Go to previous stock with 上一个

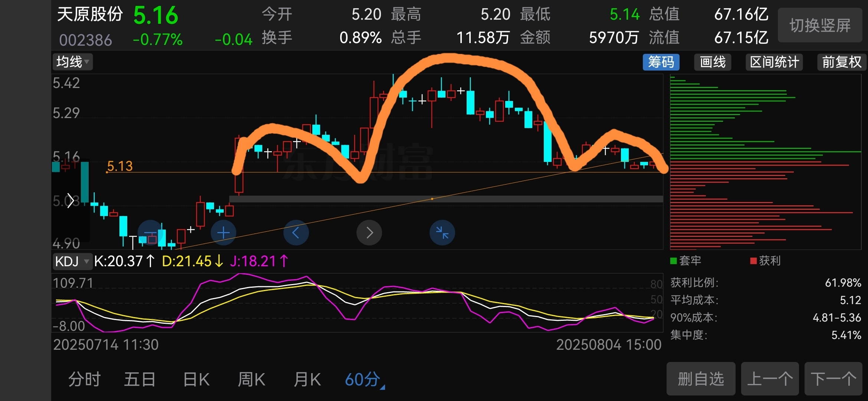[770, 379]
